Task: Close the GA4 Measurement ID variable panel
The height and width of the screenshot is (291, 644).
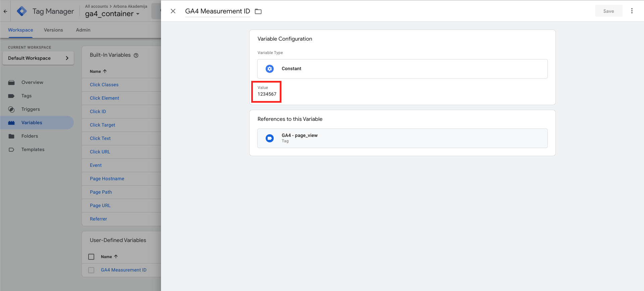Action: (x=173, y=11)
